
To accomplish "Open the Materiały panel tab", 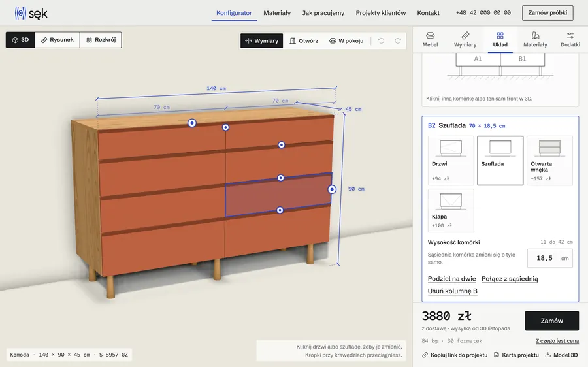I will pyautogui.click(x=535, y=39).
